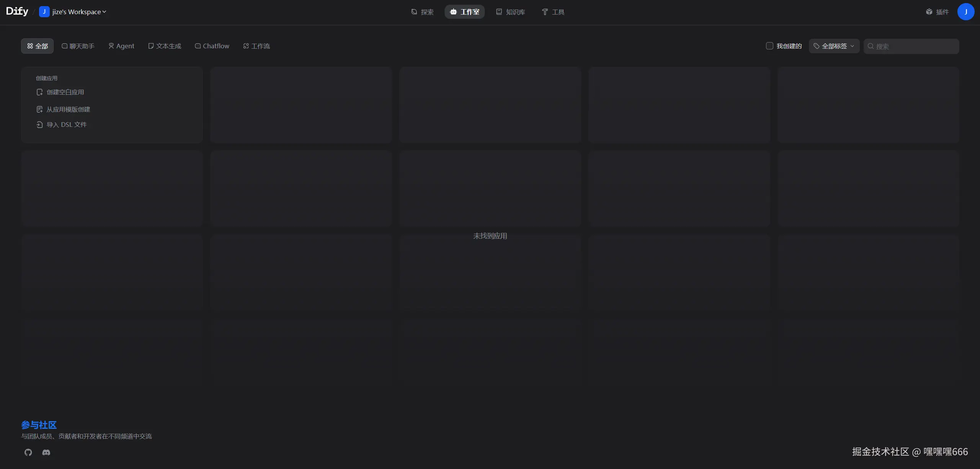Click the 参与社区 heading
This screenshot has height=469, width=980.
[x=39, y=425]
